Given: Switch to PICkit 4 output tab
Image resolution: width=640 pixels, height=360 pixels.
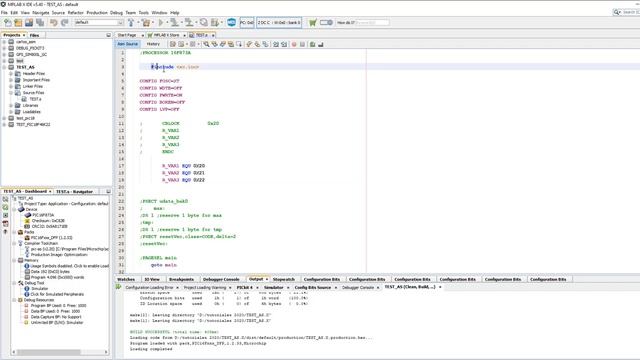Looking at the screenshot, I should coord(245,287).
